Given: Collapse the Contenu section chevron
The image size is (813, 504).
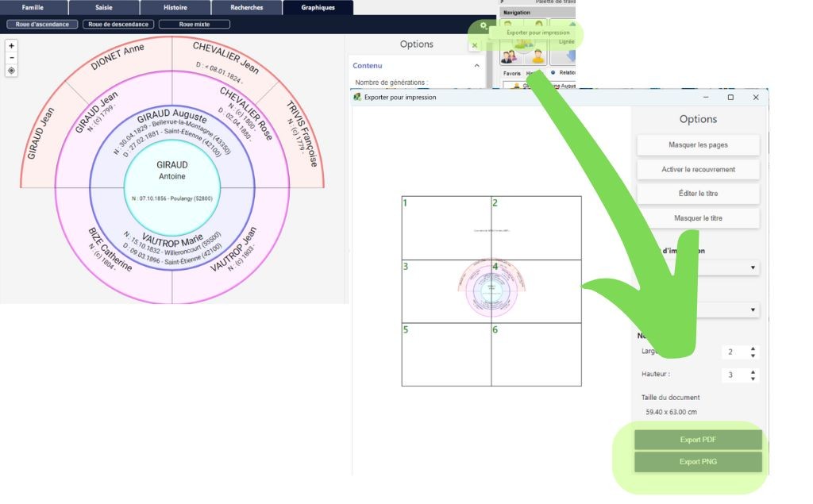Looking at the screenshot, I should coord(476,65).
